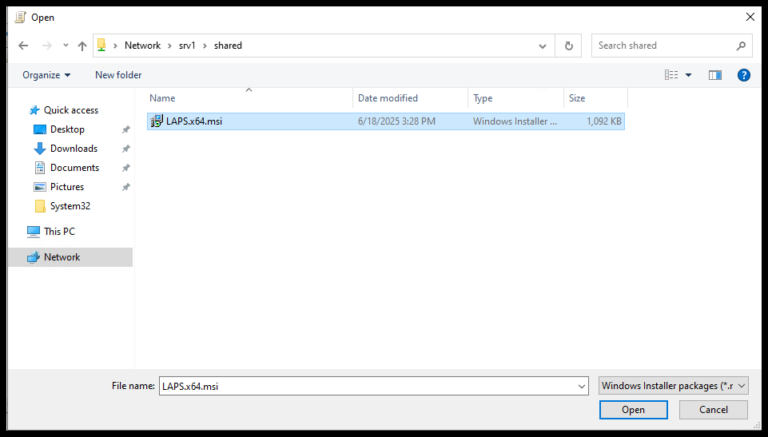Click the Desktop folder icon
The height and width of the screenshot is (437, 768).
pos(39,129)
